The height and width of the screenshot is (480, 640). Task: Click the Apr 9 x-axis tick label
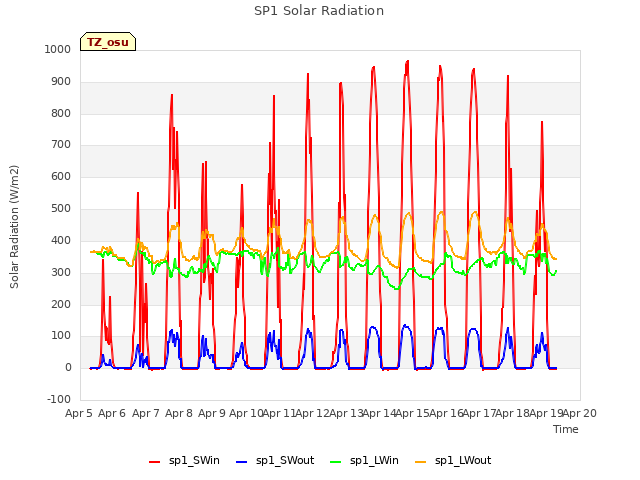click(x=212, y=413)
